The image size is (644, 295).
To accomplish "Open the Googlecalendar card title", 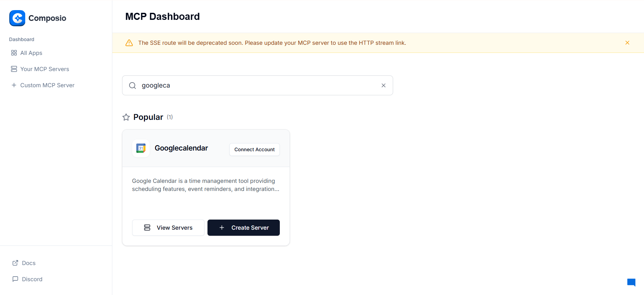I will click(x=181, y=148).
